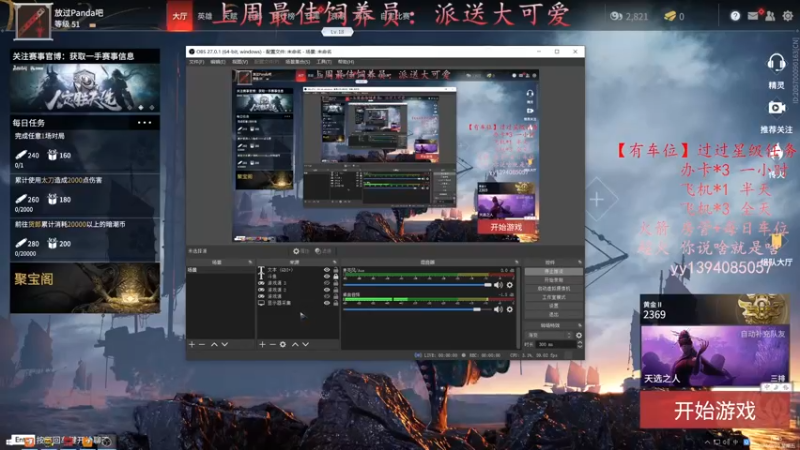The height and width of the screenshot is (450, 800).
Task: Open the 帮助(H) menu in OBS
Action: coord(346,62)
